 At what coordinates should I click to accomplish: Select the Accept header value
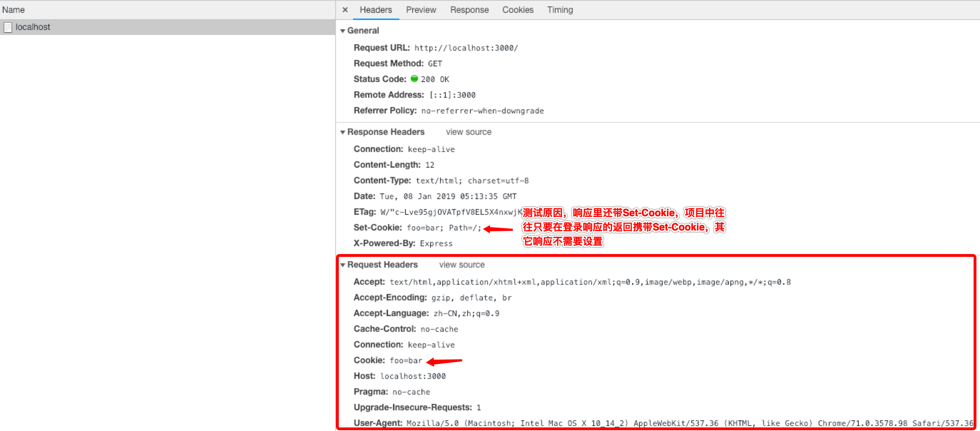[590, 282]
